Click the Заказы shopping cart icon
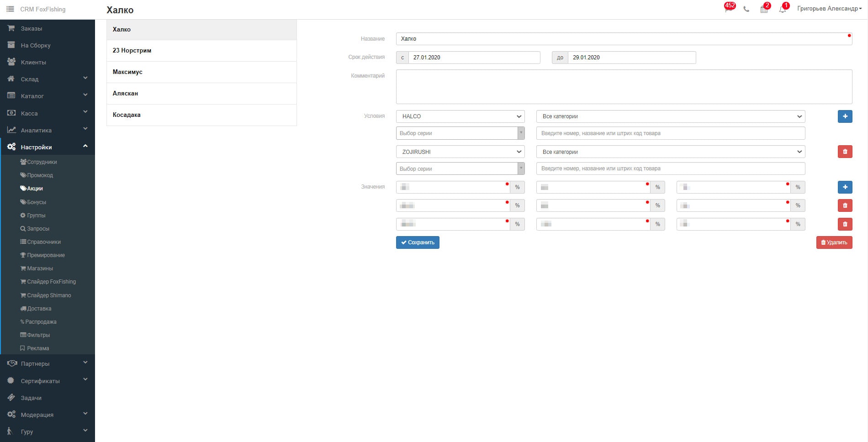This screenshot has width=868, height=442. [x=11, y=28]
